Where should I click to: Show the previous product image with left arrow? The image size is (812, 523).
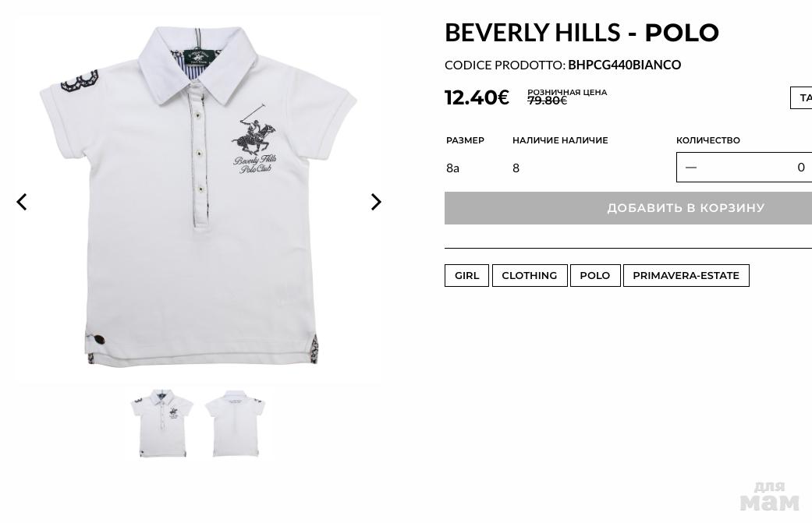21,202
